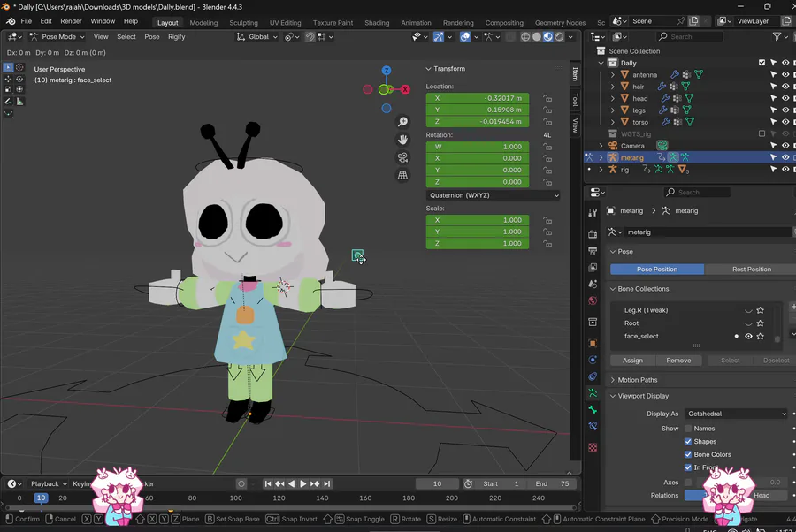Select the face_select bone collection
Screen dimensions: 796x532
click(x=640, y=336)
